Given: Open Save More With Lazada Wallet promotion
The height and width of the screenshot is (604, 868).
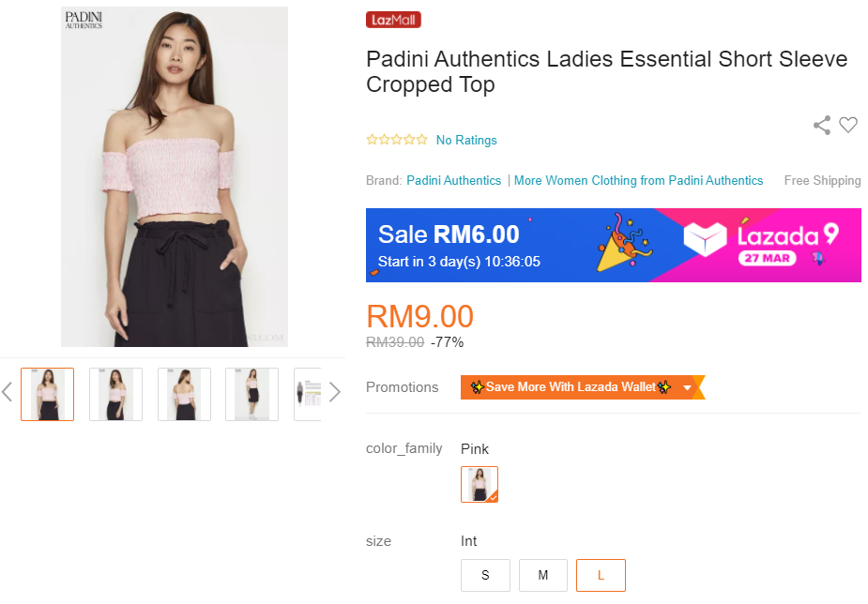Looking at the screenshot, I should [x=571, y=387].
